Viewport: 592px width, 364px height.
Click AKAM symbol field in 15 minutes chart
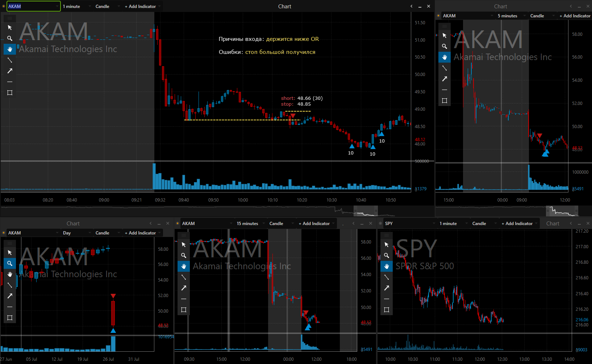click(207, 223)
